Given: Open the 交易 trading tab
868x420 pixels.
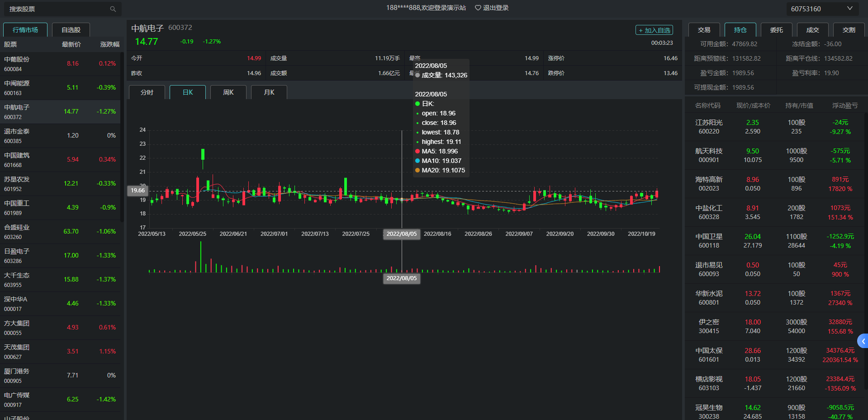Looking at the screenshot, I should (704, 30).
